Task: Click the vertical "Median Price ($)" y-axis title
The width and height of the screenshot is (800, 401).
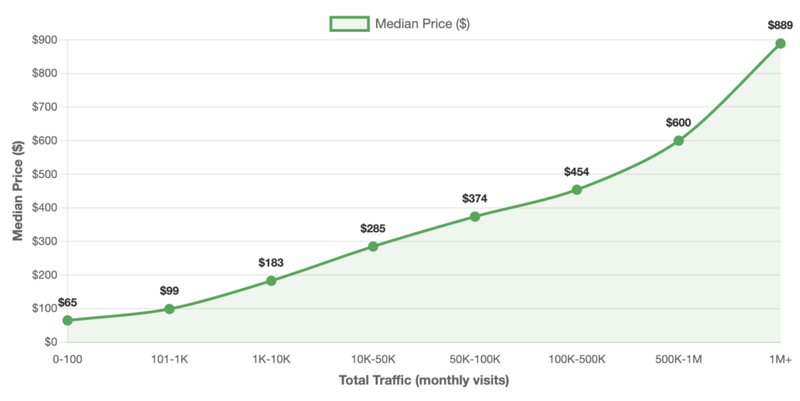Action: (17, 191)
